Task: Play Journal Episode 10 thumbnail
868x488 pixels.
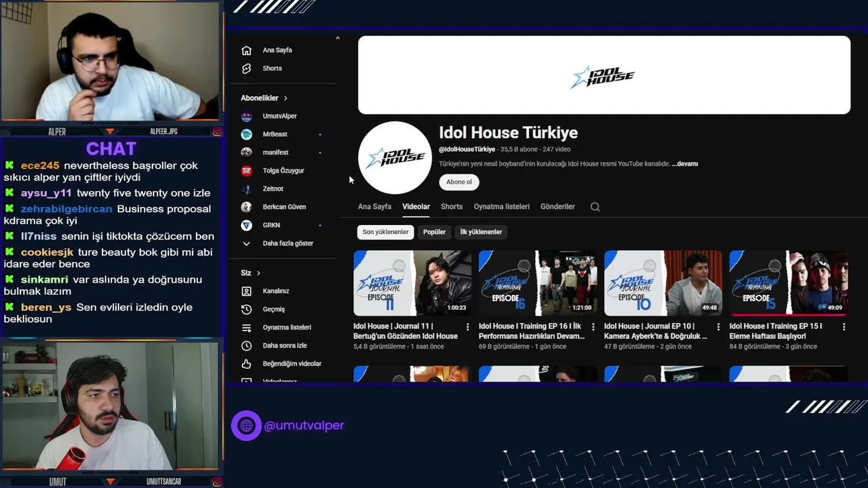Action: pyautogui.click(x=663, y=283)
